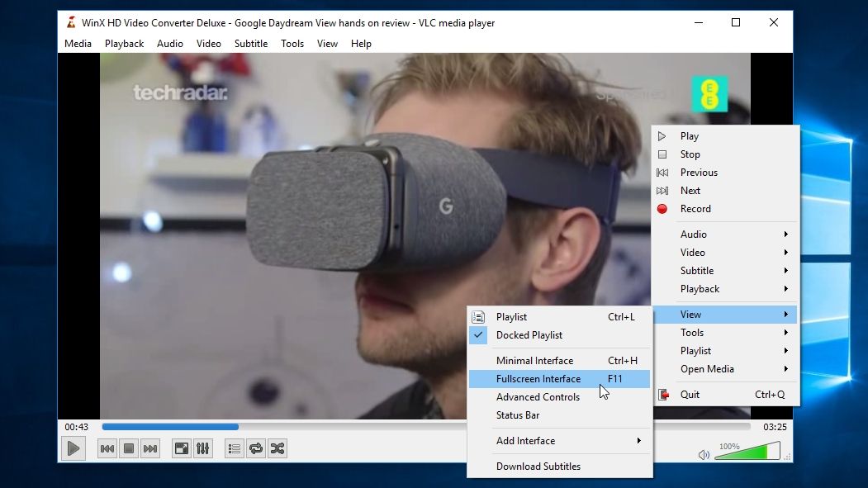The height and width of the screenshot is (488, 868).
Task: Turn on random playback with the shuffle icon
Action: coord(277,448)
